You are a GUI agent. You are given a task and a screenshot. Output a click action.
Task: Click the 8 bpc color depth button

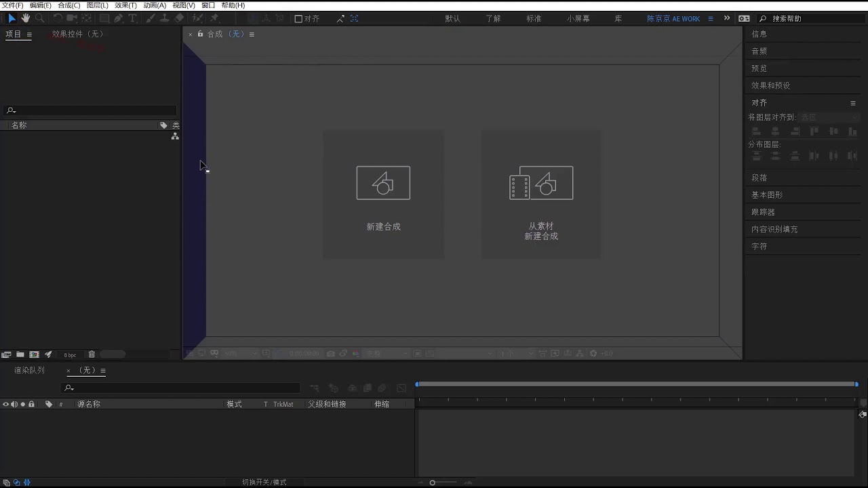pos(71,355)
